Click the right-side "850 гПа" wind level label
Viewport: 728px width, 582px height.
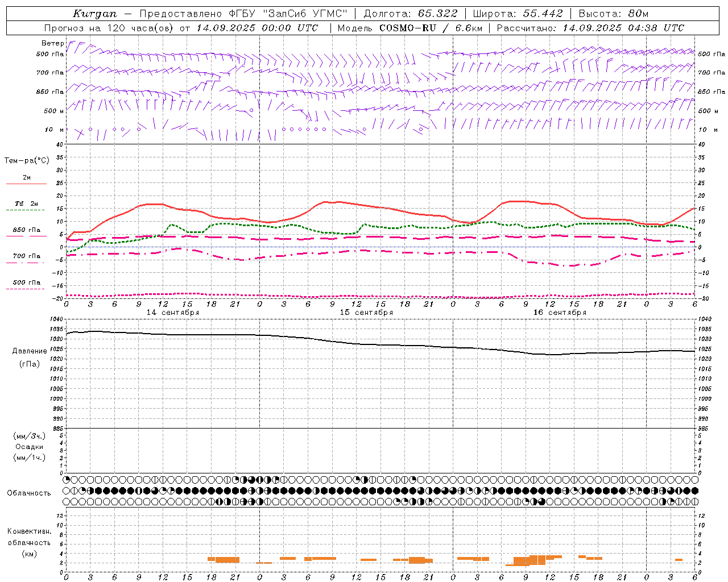[712, 92]
